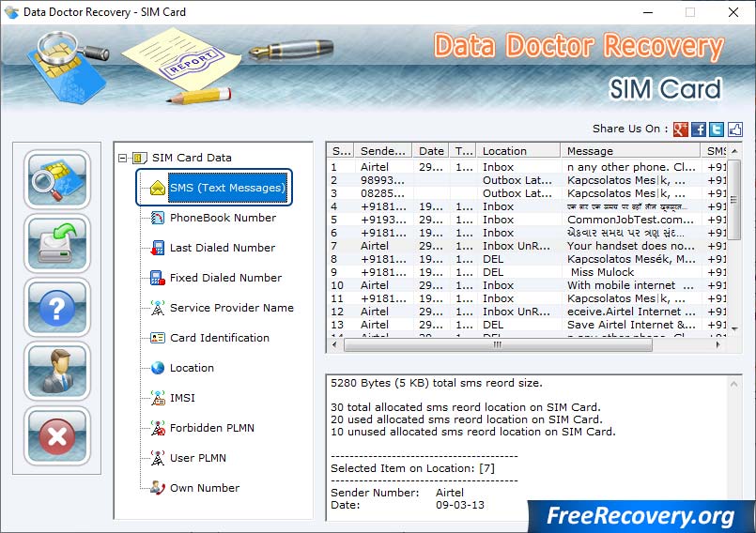The image size is (756, 533).
Task: Share on Twitter icon
Action: tap(717, 129)
